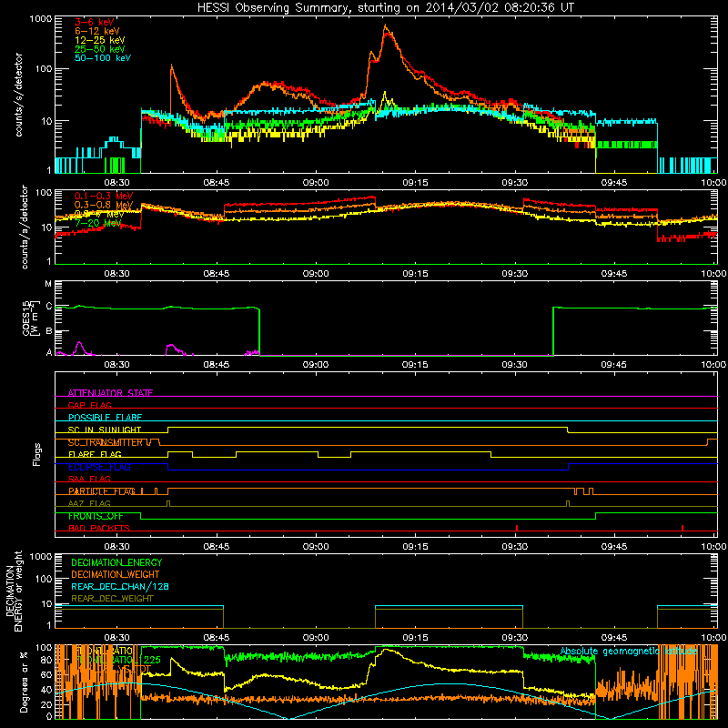Click the vertical Flags axis title
Screen dimensions: 728x728
coord(36,454)
